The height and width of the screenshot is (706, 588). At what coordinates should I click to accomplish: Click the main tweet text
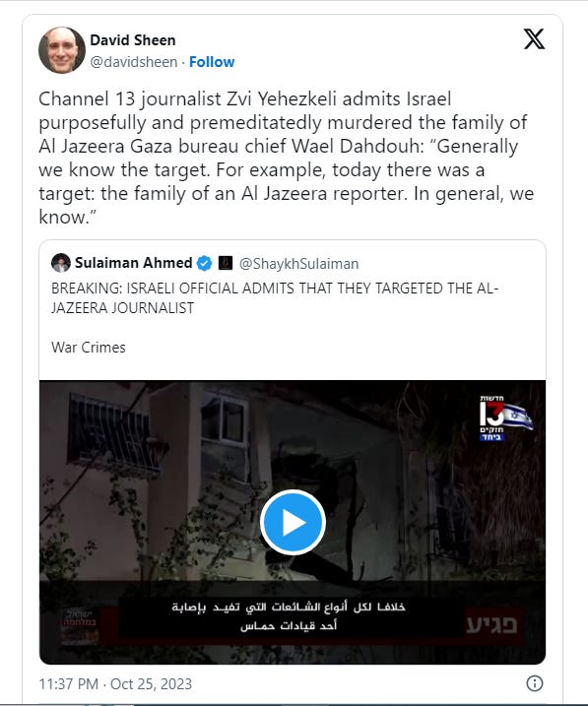287,158
